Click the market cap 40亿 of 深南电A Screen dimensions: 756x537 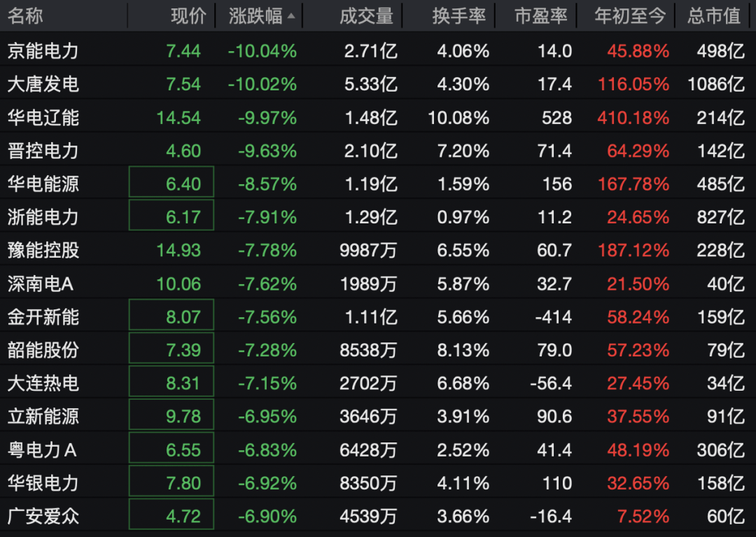(726, 284)
